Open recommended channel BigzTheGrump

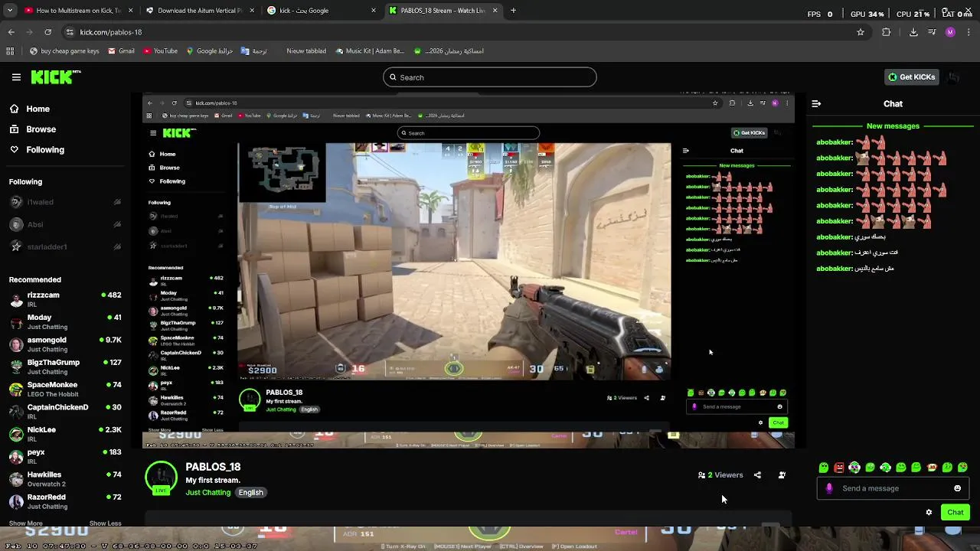(65, 367)
